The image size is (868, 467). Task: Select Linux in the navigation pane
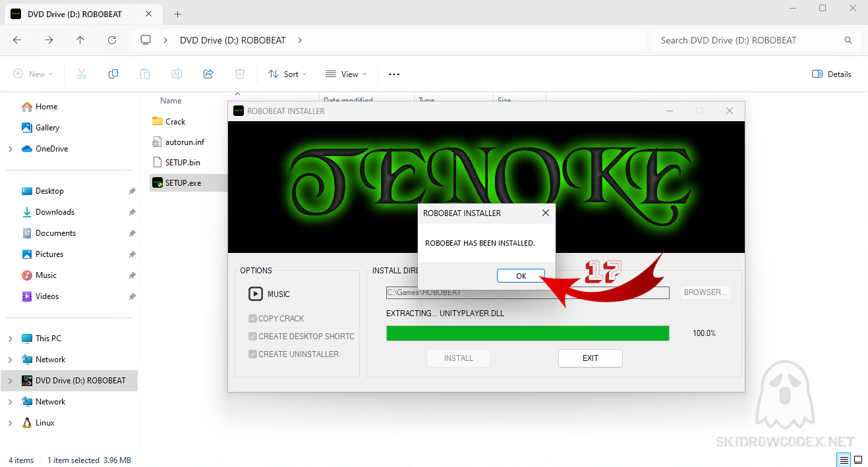coord(45,423)
